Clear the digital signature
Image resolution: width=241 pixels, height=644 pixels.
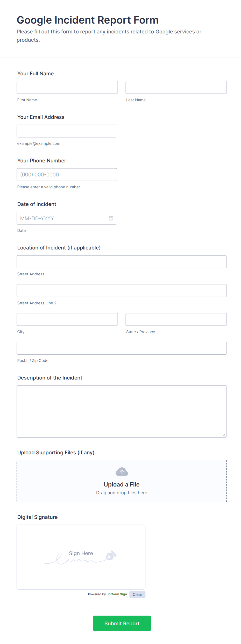(x=137, y=594)
